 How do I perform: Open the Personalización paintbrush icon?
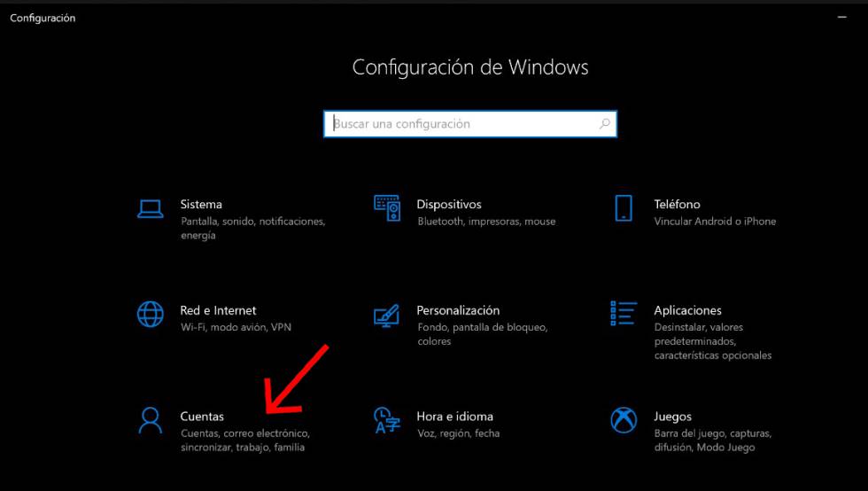pyautogui.click(x=386, y=316)
